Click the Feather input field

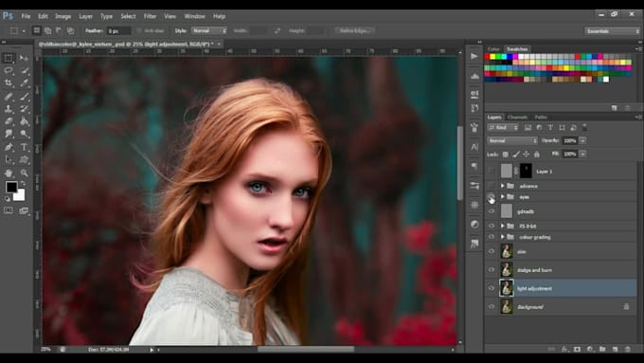pos(118,31)
